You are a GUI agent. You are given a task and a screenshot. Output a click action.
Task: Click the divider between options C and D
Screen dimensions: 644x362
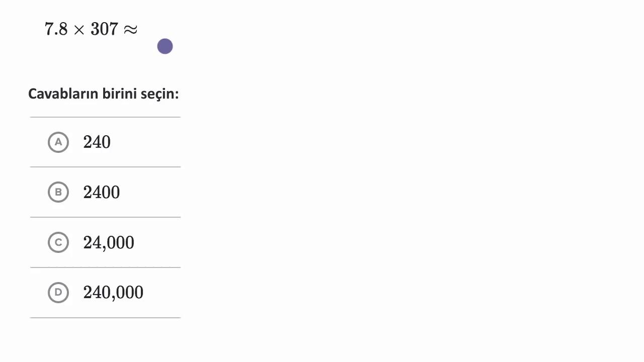pos(105,267)
